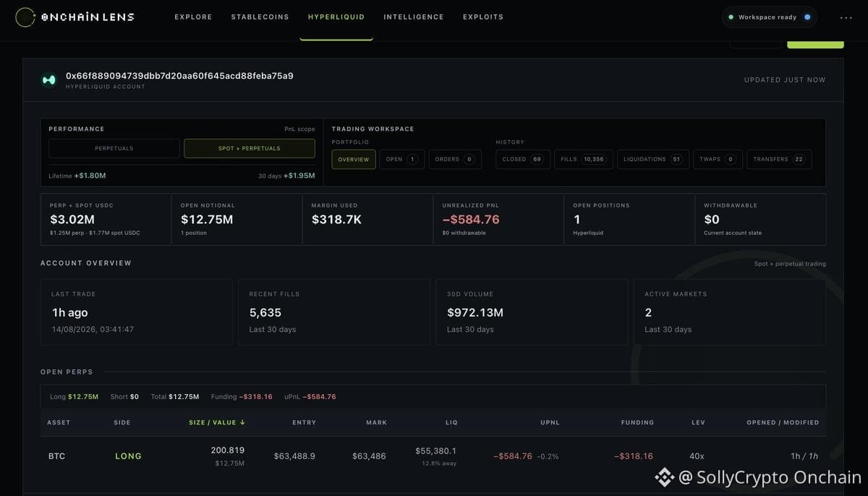
Task: Show the Fills history tab
Action: (584, 159)
